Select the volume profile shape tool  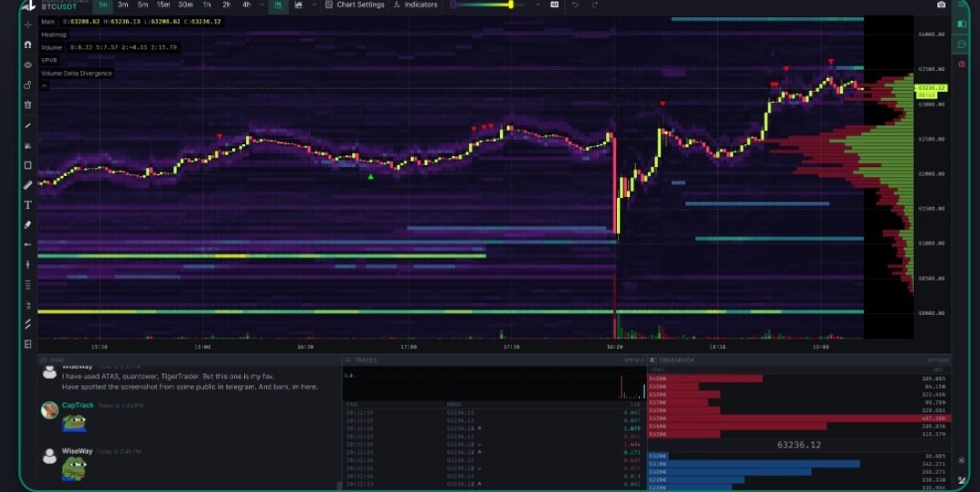pyautogui.click(x=27, y=145)
